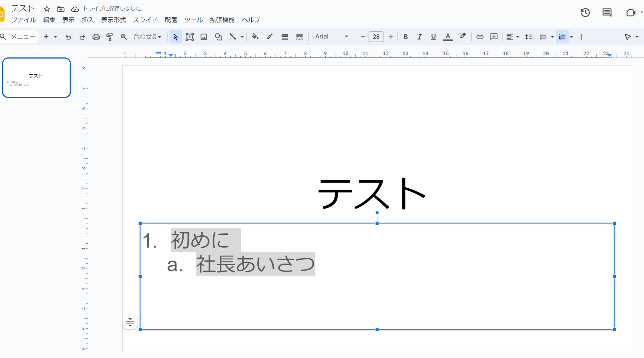Select the shape tool icon
Image resolution: width=644 pixels, height=358 pixels.
(x=218, y=37)
